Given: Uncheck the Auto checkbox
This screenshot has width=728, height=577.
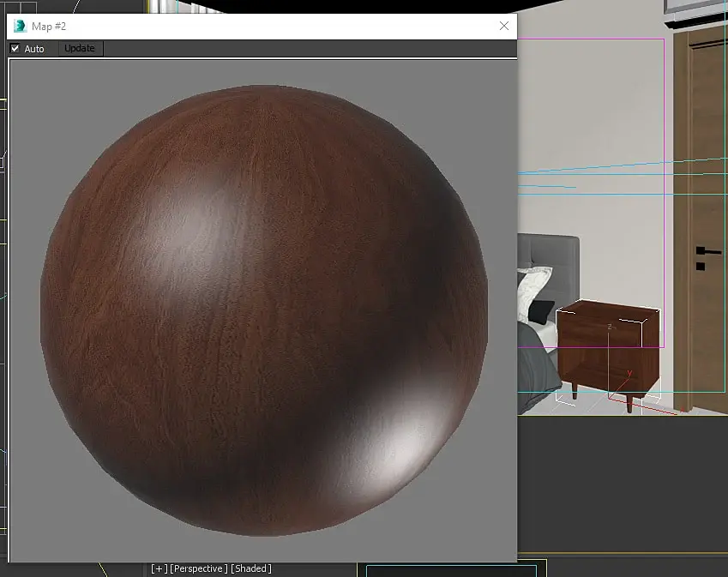Looking at the screenshot, I should click(15, 49).
